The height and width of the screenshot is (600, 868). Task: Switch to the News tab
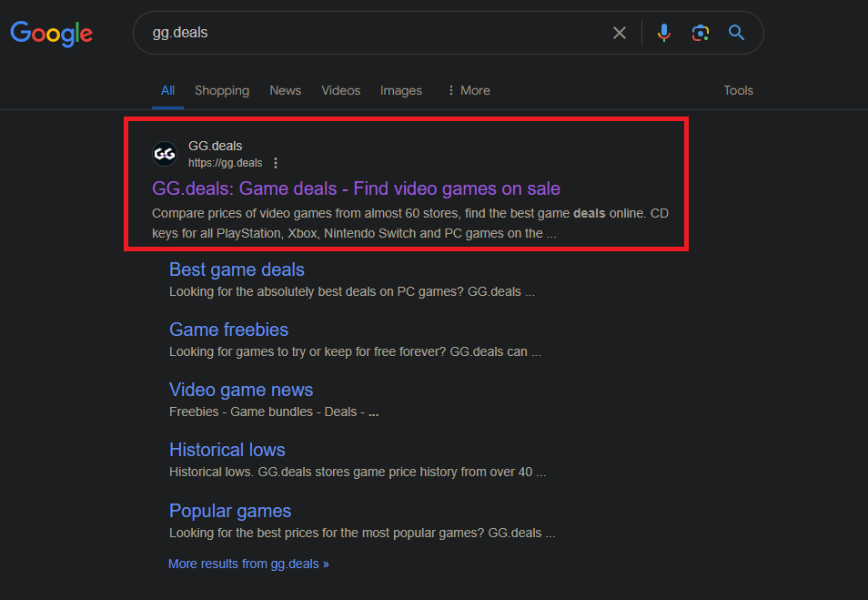285,90
